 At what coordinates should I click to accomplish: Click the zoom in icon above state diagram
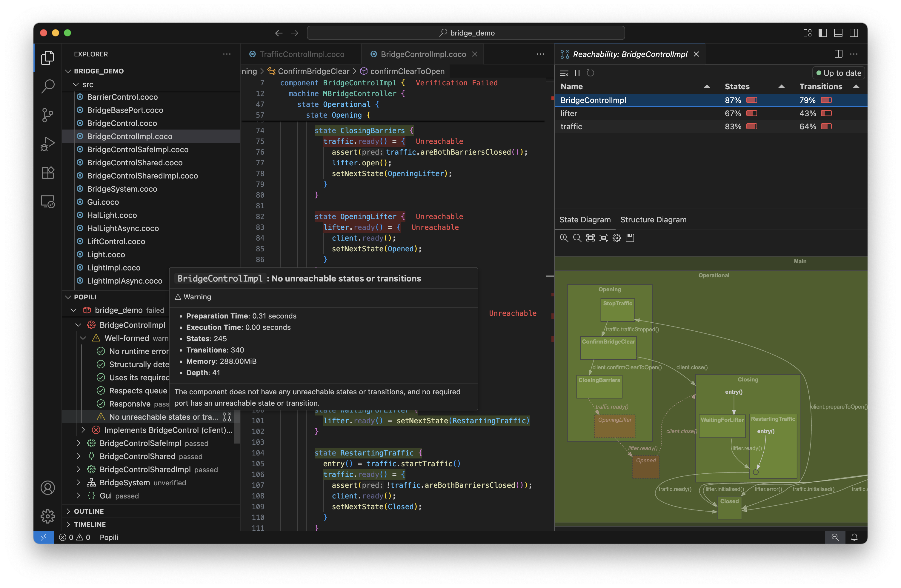click(564, 238)
